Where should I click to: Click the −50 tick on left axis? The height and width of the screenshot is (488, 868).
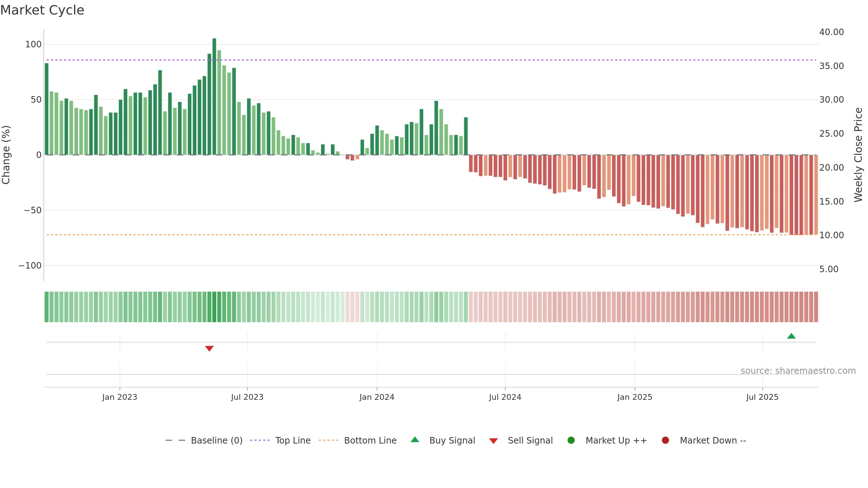(33, 210)
